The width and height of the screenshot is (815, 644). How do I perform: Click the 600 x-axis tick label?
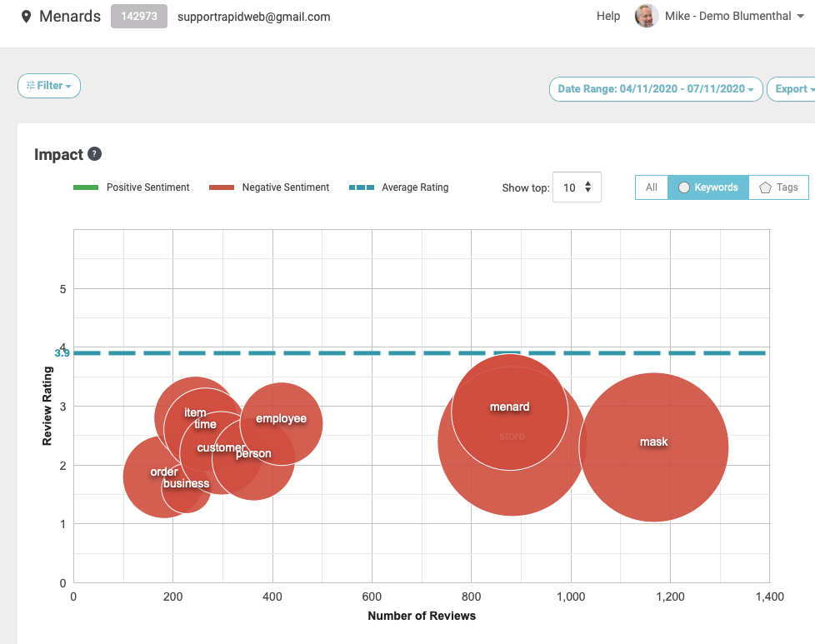click(x=372, y=597)
